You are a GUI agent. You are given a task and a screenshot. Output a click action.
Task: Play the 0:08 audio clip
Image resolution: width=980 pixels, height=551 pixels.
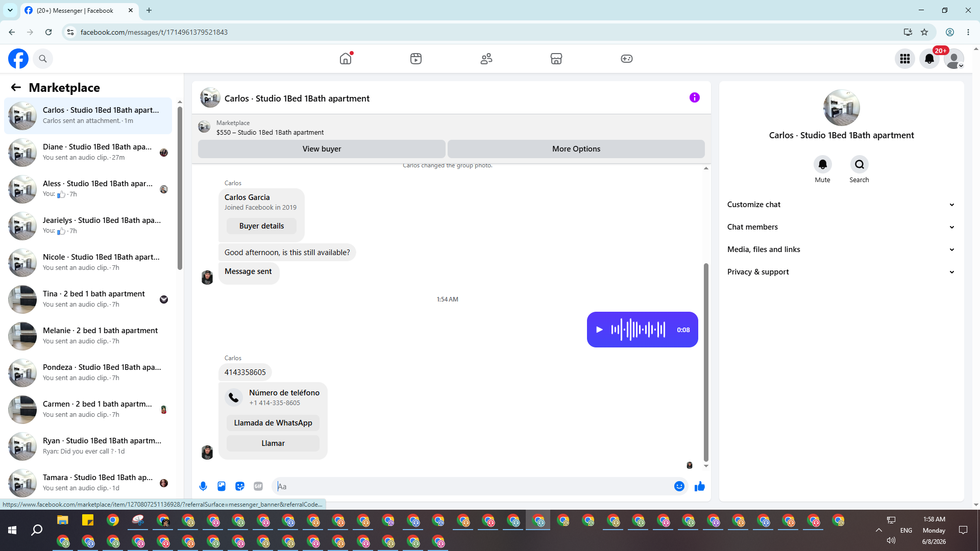pos(600,330)
